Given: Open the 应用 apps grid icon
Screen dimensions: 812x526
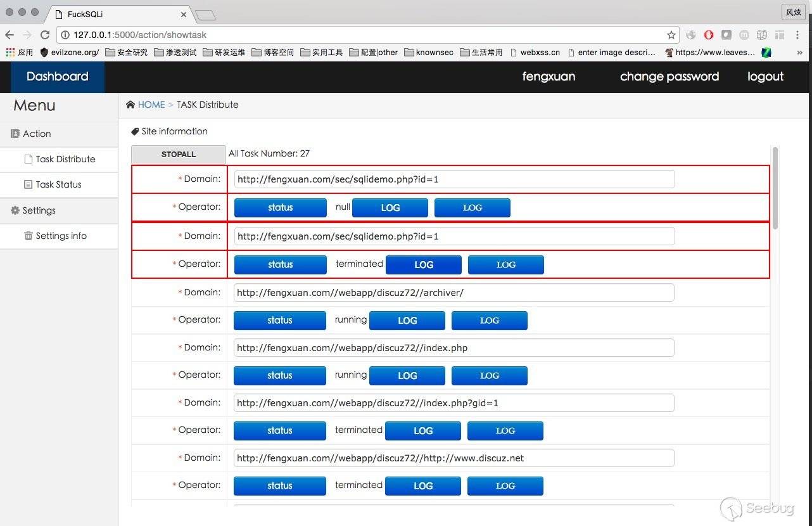Looking at the screenshot, I should [x=10, y=53].
